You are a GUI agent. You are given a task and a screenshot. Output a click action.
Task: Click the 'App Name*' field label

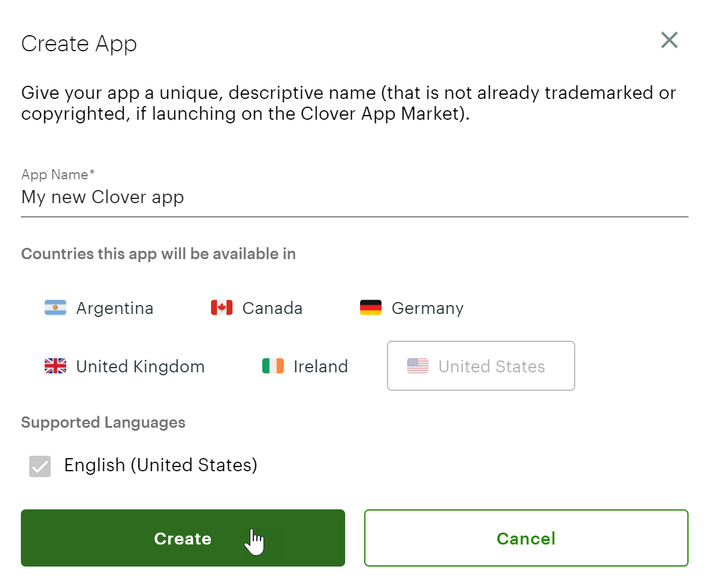pos(57,175)
